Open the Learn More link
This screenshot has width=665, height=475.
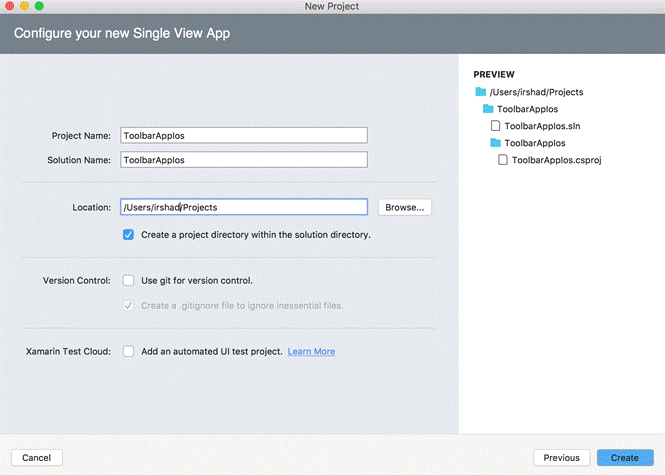point(311,352)
